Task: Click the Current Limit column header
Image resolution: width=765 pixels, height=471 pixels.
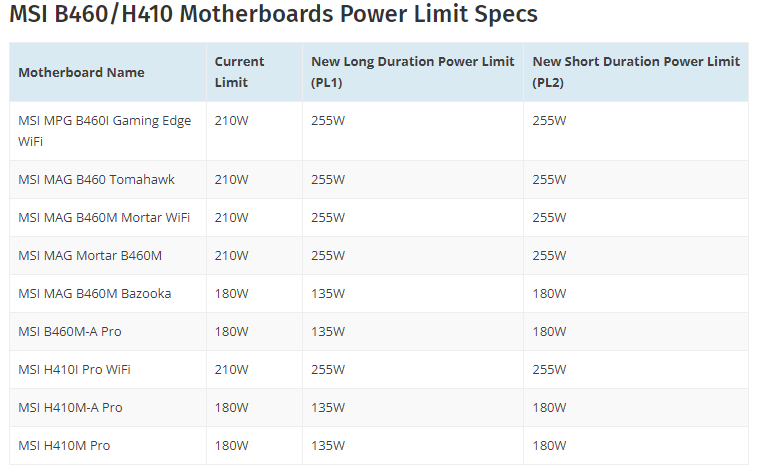Action: (239, 72)
